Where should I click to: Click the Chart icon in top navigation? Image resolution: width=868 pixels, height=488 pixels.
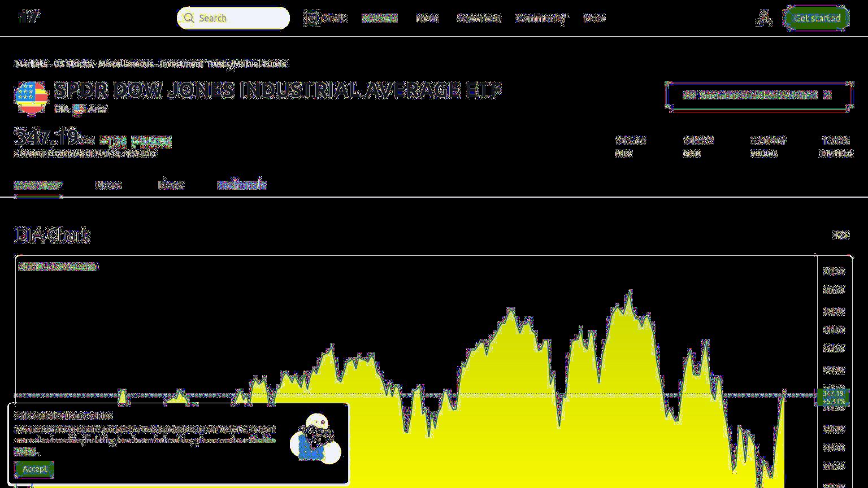pos(311,18)
